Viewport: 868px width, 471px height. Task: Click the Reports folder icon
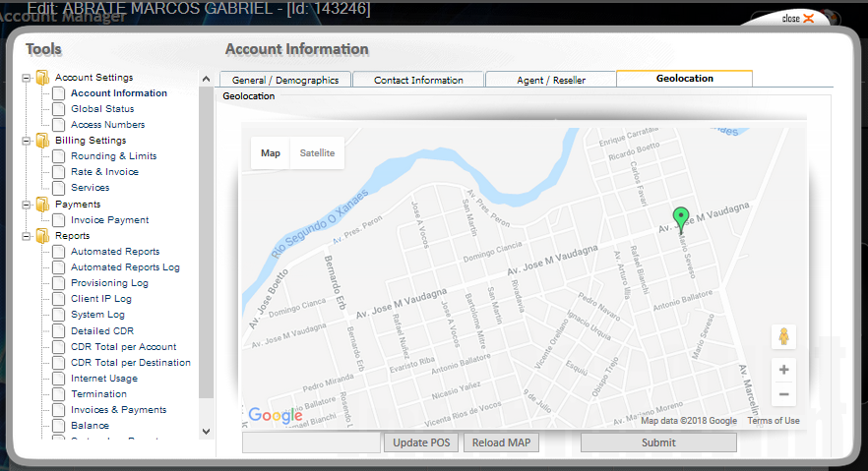(42, 236)
